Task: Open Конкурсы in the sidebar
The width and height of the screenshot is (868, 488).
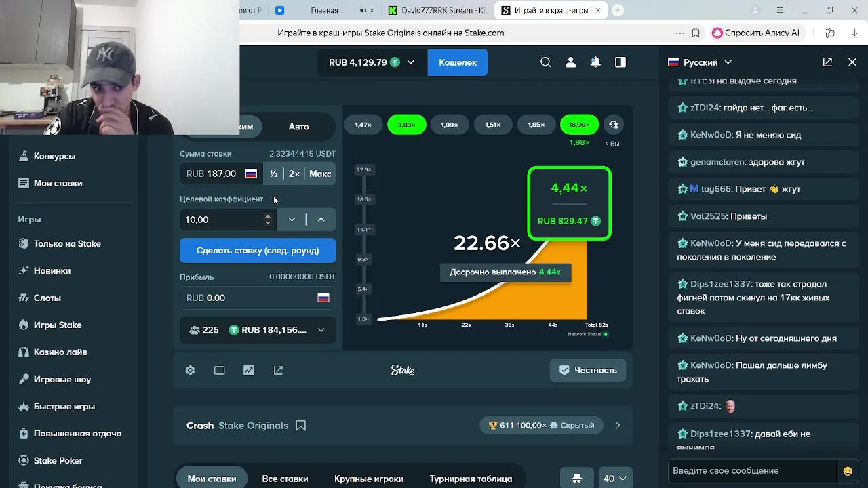Action: pyautogui.click(x=54, y=156)
